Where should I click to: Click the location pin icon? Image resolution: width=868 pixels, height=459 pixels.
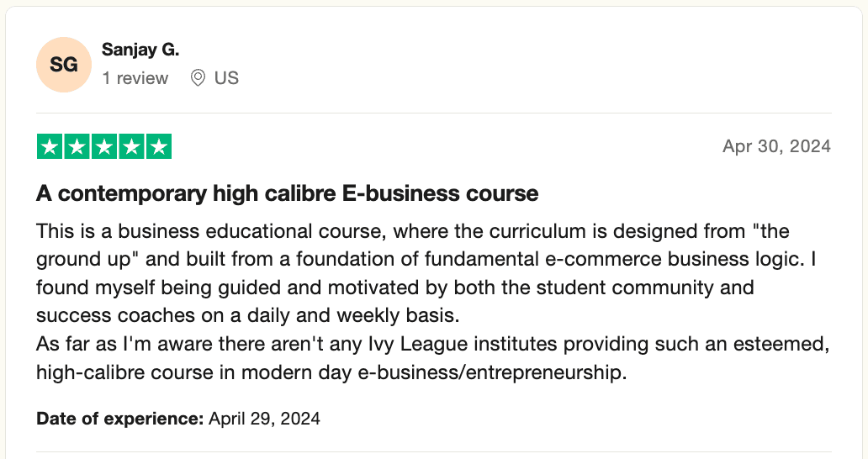pyautogui.click(x=198, y=78)
